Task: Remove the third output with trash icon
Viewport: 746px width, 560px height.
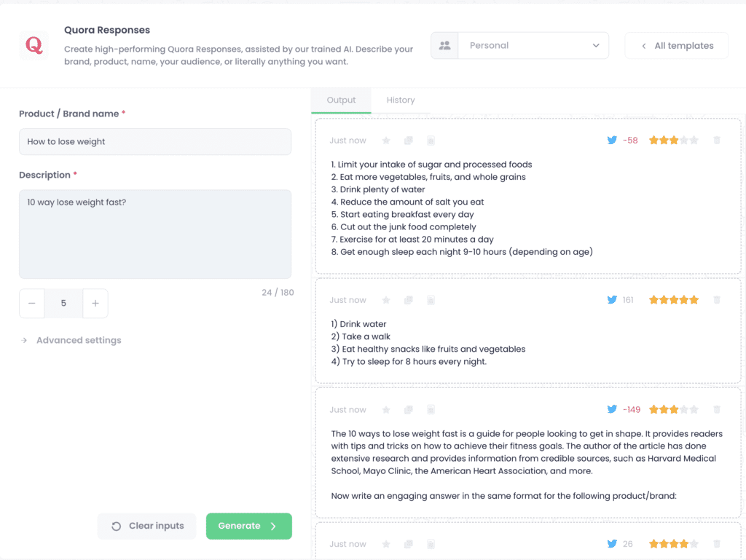Action: pos(717,409)
